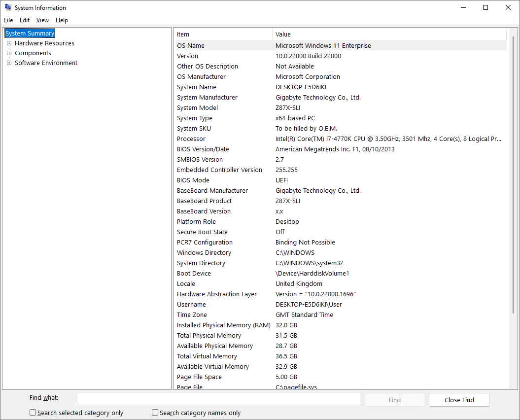Select the Boot Device row

point(341,274)
